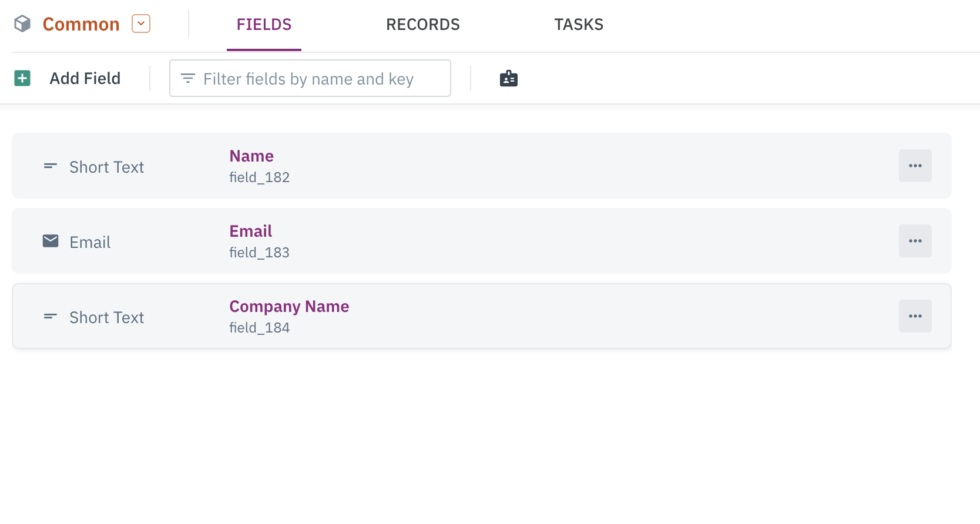Viewport: 980px width, 524px height.
Task: Click the green Add Field plus icon
Action: point(22,78)
